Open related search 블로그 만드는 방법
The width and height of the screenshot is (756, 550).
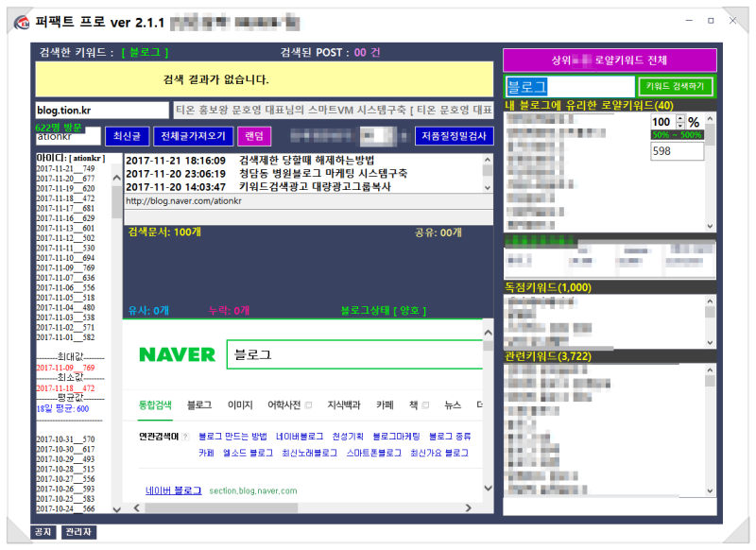[x=232, y=437]
